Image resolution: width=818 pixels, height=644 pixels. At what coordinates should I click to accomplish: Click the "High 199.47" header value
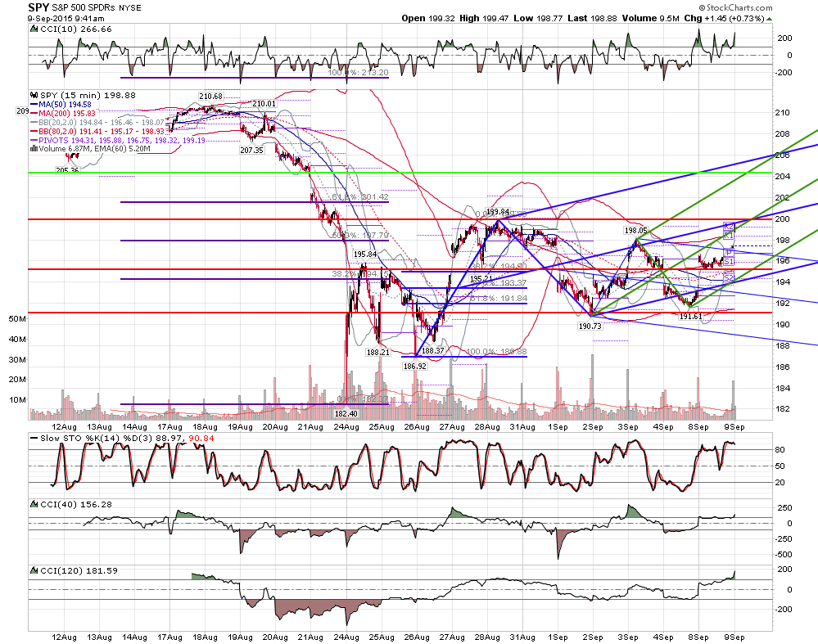pos(484,18)
